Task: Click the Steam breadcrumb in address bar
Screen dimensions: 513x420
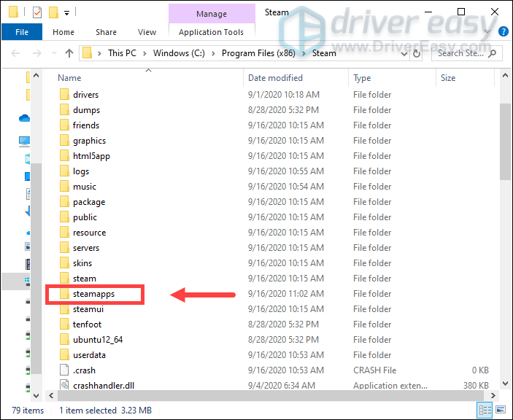Action: [x=324, y=53]
